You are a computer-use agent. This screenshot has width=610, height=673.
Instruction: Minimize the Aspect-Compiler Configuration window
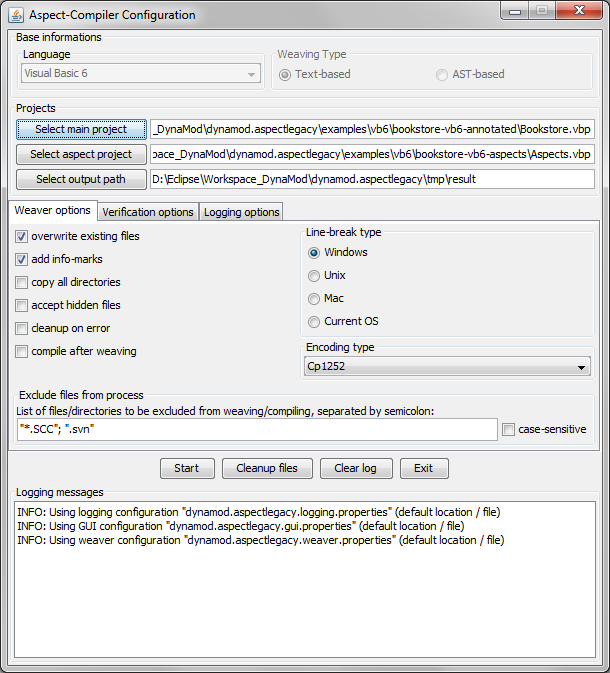[515, 11]
